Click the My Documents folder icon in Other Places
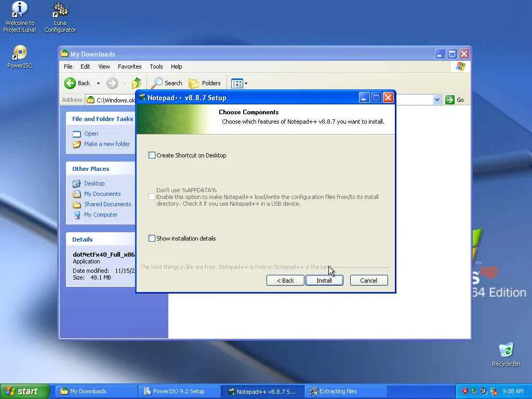The image size is (532, 399). 77,194
